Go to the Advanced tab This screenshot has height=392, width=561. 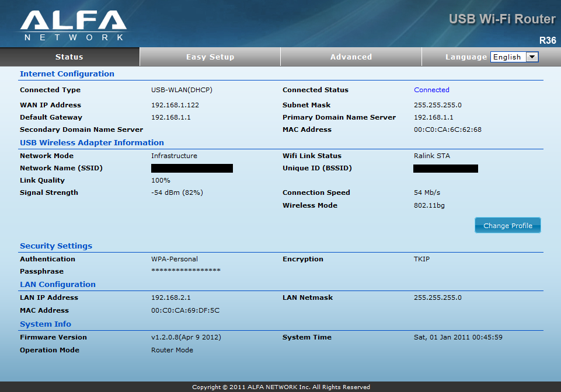coord(351,57)
